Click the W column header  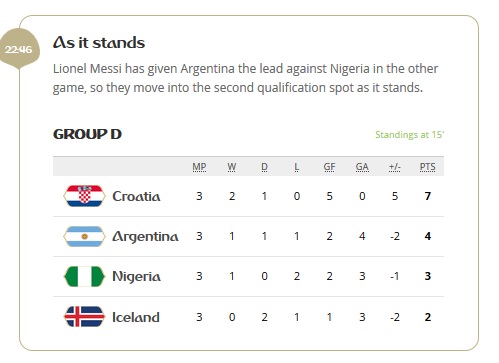pyautogui.click(x=232, y=167)
